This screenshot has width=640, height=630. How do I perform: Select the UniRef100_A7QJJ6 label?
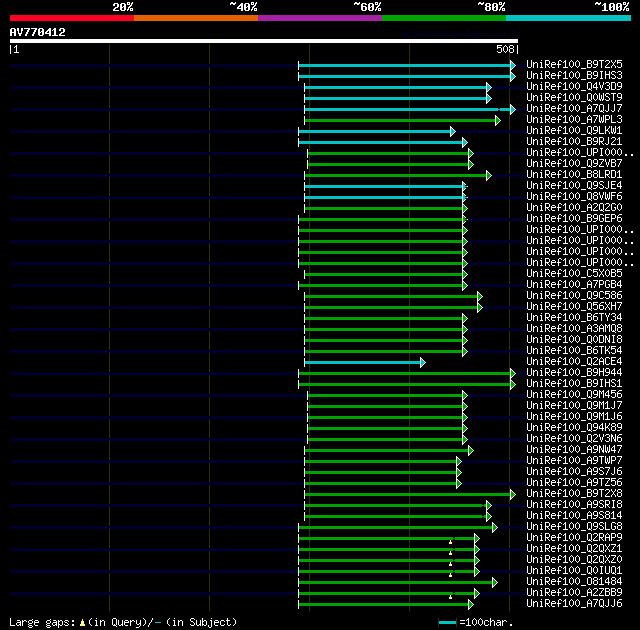click(x=574, y=604)
